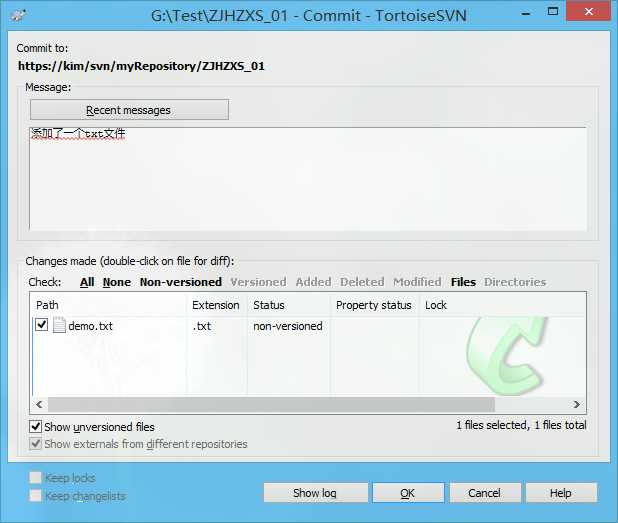Click the disabled Added link
The width and height of the screenshot is (618, 523).
[x=314, y=282]
